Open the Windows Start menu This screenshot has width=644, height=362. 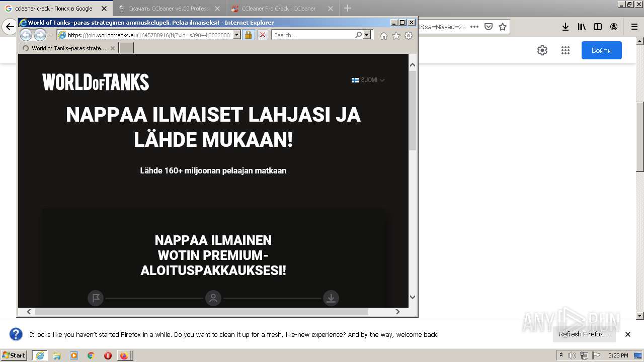(x=14, y=355)
